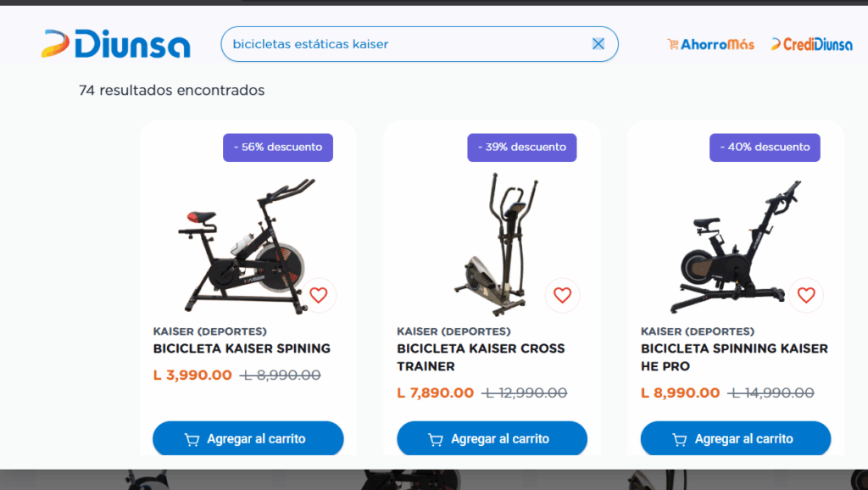The width and height of the screenshot is (868, 490).
Task: Open the Cross Trainer elliptical product image
Action: [x=496, y=244]
